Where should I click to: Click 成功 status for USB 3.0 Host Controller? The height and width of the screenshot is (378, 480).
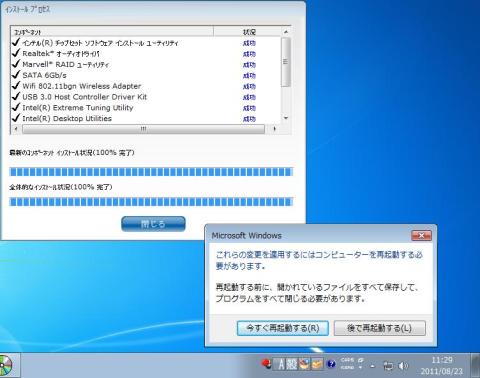(x=249, y=97)
